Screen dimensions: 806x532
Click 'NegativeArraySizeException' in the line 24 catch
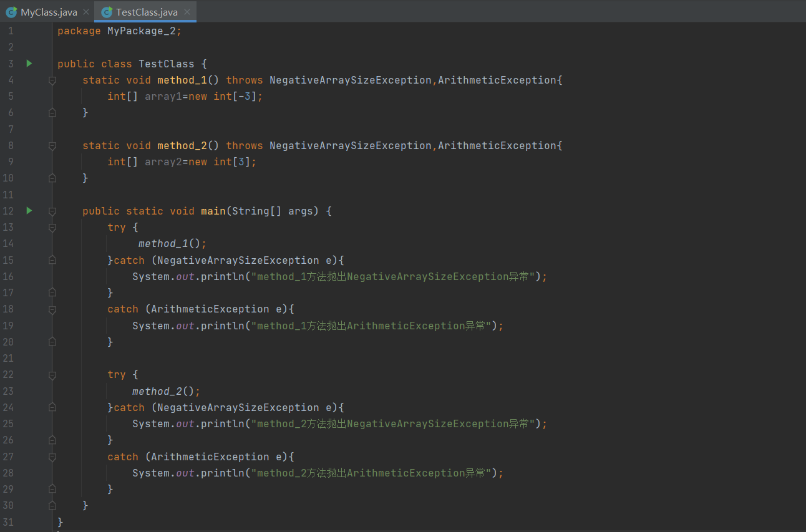(238, 407)
